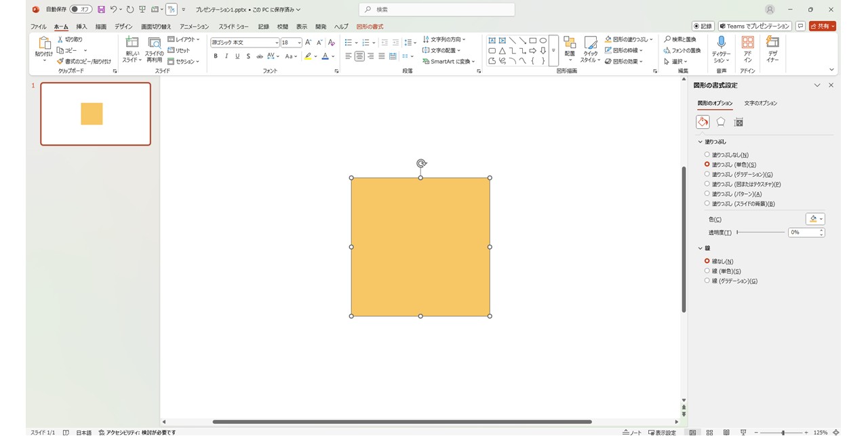Apply text shadow (S) formatting

(x=248, y=56)
